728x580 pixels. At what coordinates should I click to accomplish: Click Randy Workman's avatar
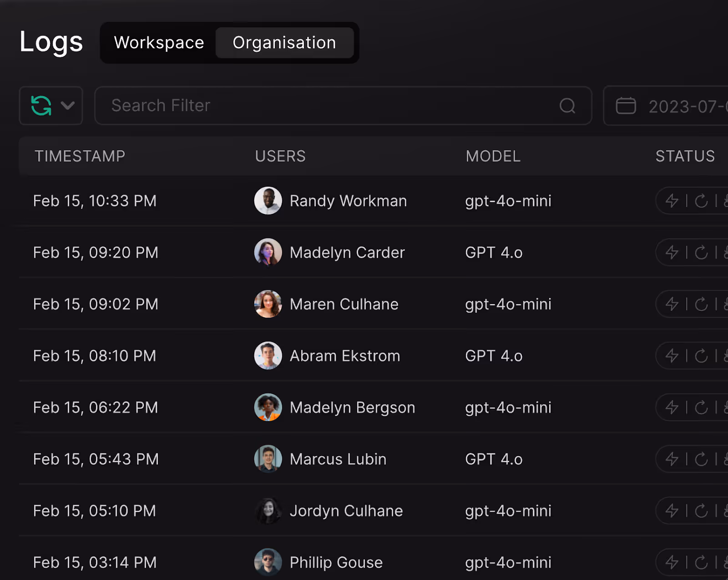(268, 201)
